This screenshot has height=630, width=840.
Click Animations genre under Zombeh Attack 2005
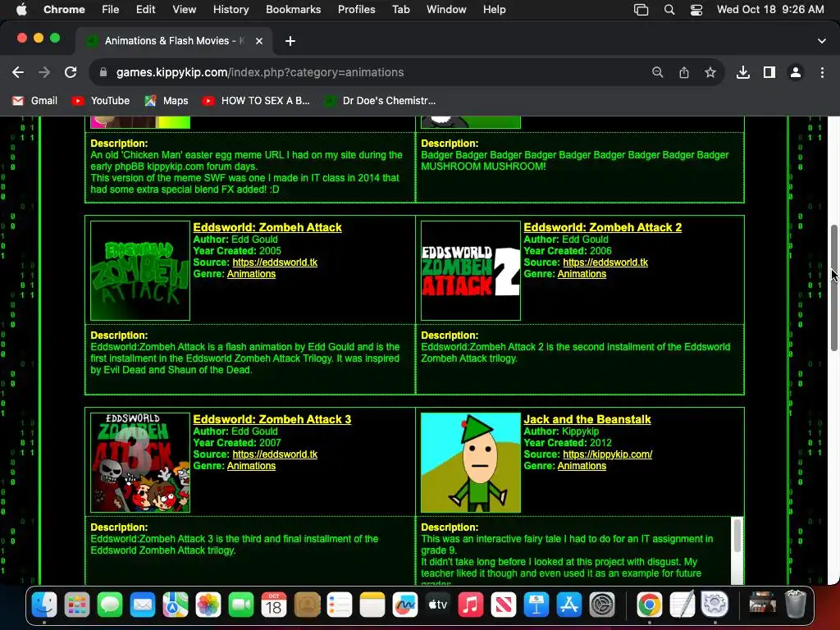click(x=251, y=274)
